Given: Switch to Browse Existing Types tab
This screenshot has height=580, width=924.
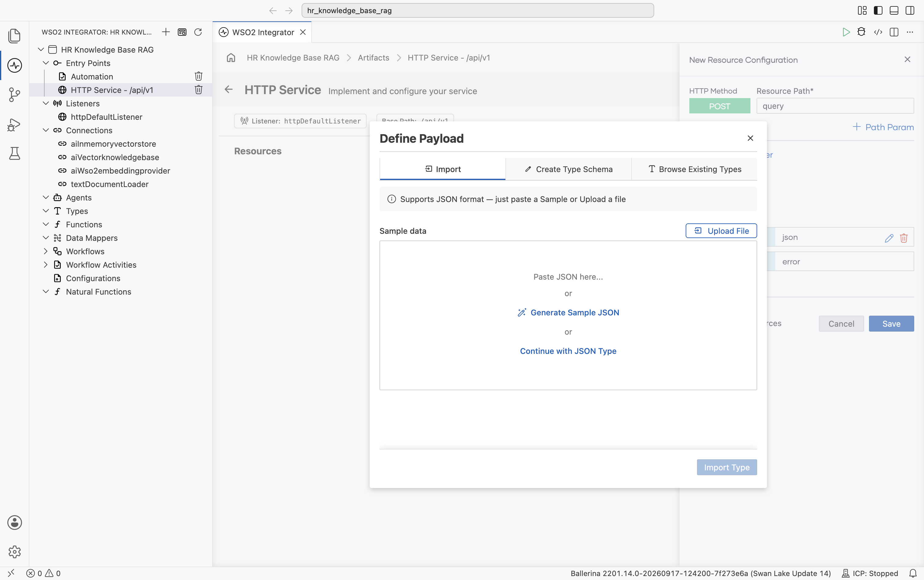Looking at the screenshot, I should pyautogui.click(x=694, y=169).
